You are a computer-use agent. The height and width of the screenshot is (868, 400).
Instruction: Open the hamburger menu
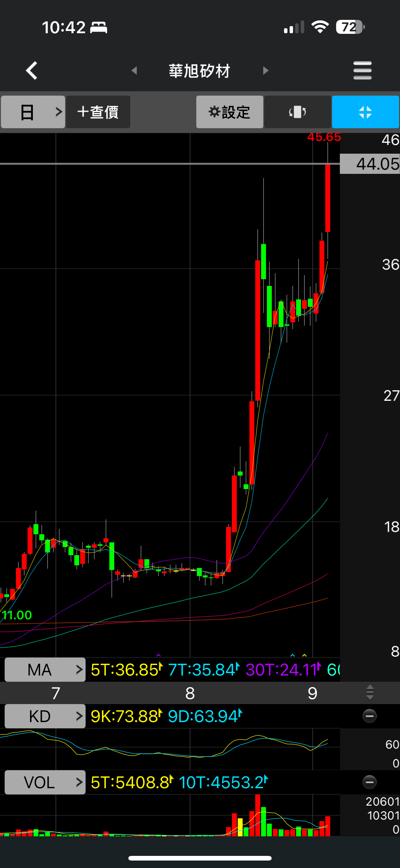(x=362, y=70)
